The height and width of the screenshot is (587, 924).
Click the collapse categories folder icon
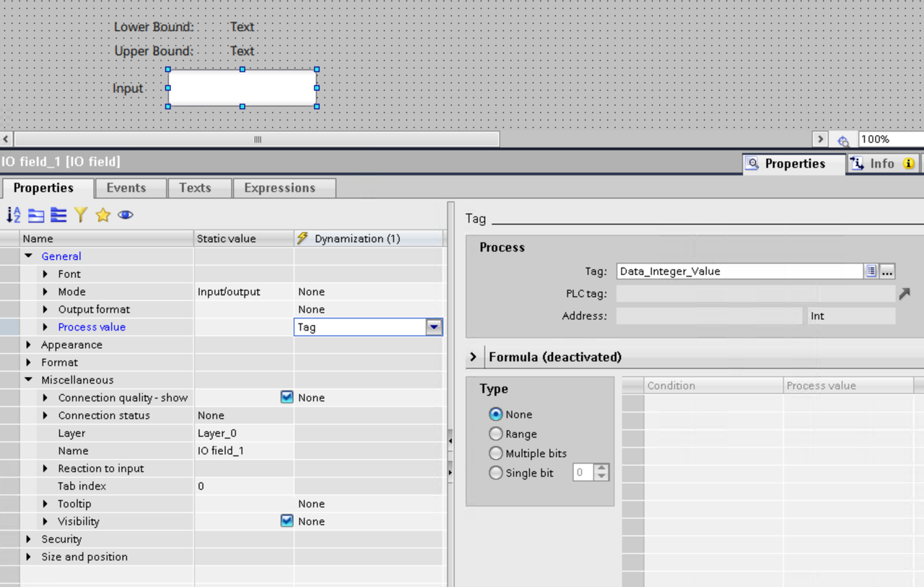[x=36, y=214]
